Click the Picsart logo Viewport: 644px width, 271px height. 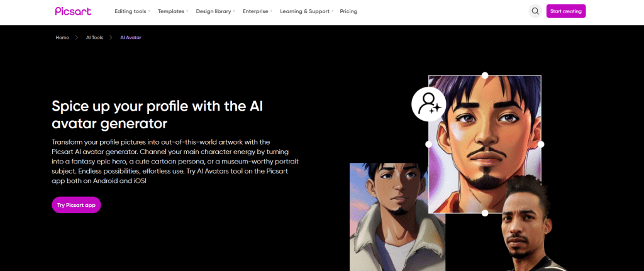point(74,11)
